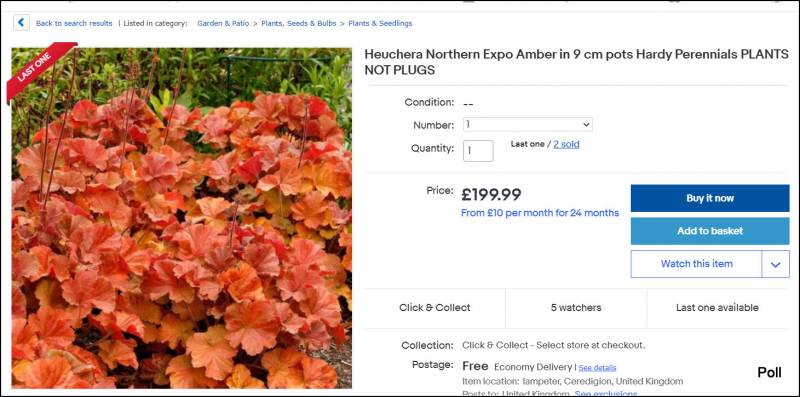The width and height of the screenshot is (800, 397).
Task: Add the item to basket
Action: pos(710,231)
